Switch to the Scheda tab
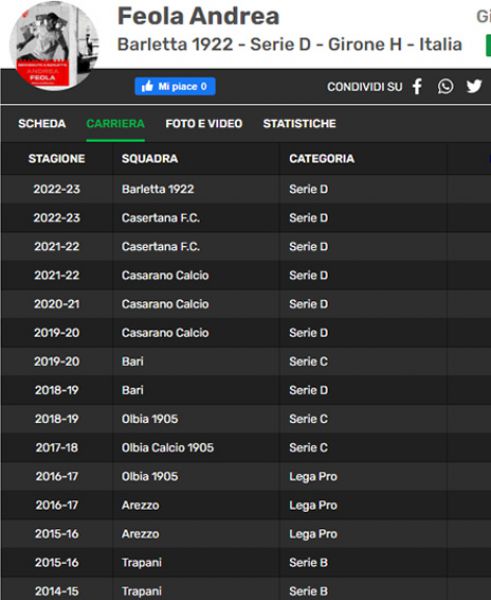Screen dimensions: 491x600 pyautogui.click(x=42, y=124)
